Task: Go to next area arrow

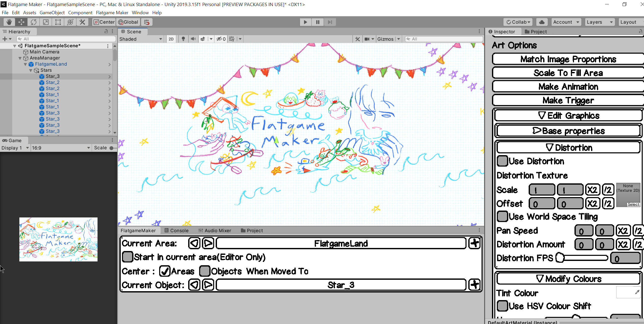Action: click(208, 243)
